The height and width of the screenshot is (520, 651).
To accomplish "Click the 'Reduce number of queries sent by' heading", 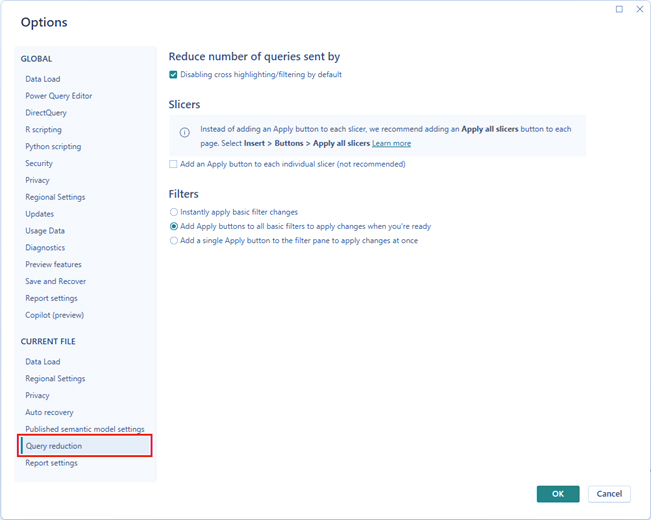I will click(x=255, y=56).
